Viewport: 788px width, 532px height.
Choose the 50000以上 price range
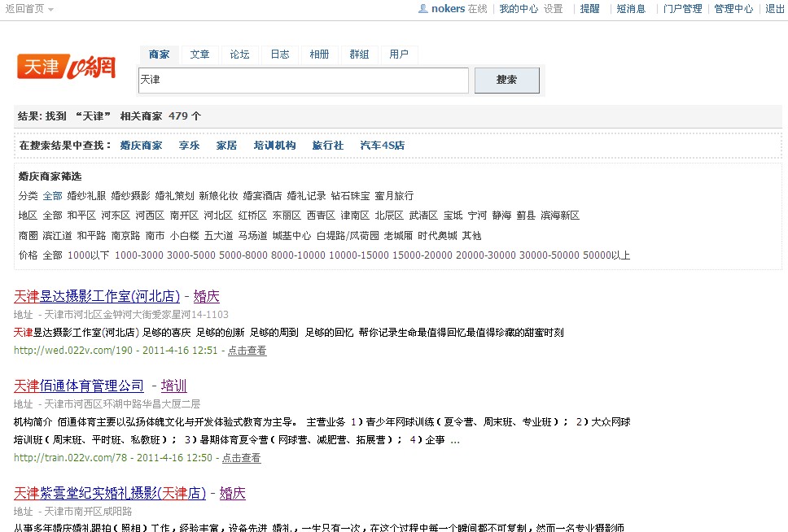pyautogui.click(x=606, y=255)
